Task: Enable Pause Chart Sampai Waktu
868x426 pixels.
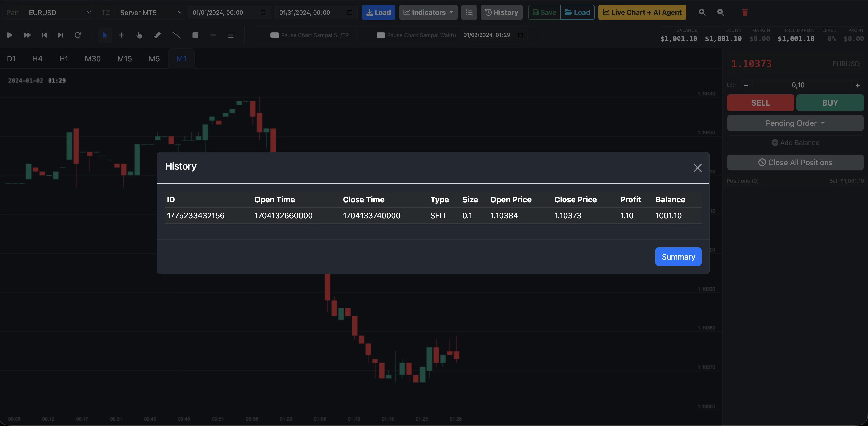Action: tap(381, 35)
